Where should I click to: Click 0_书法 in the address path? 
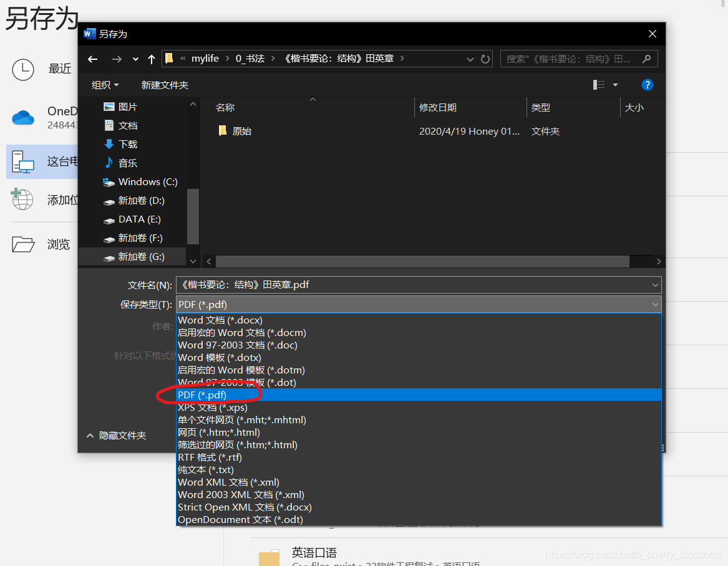click(250, 59)
